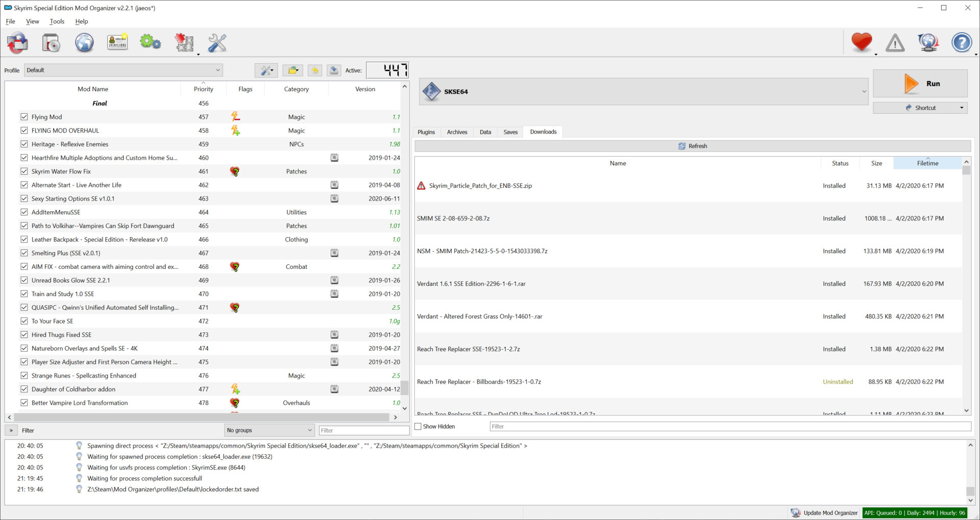Open the No groups dropdown
980x520 pixels.
[x=269, y=430]
